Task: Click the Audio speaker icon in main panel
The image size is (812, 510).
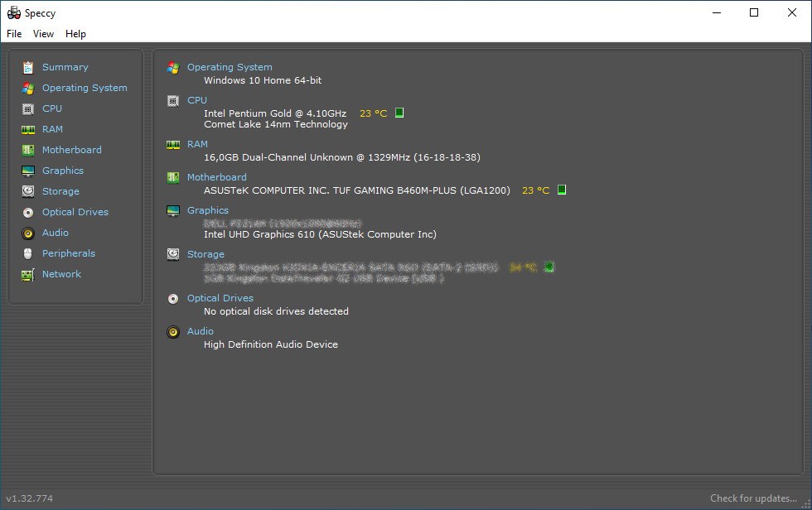Action: [x=173, y=331]
